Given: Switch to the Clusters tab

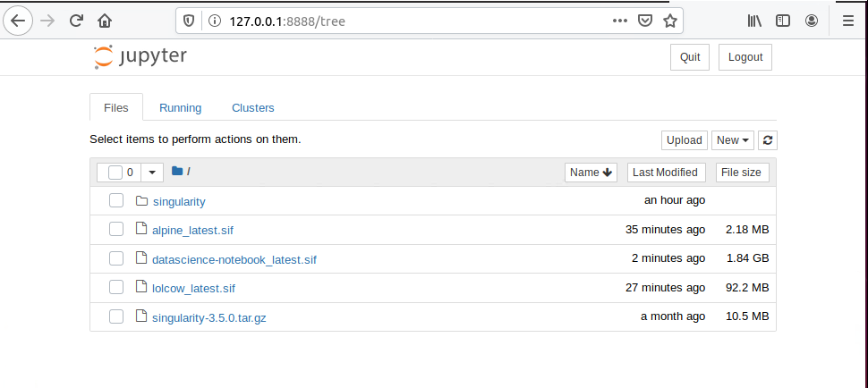Looking at the screenshot, I should coord(253,108).
